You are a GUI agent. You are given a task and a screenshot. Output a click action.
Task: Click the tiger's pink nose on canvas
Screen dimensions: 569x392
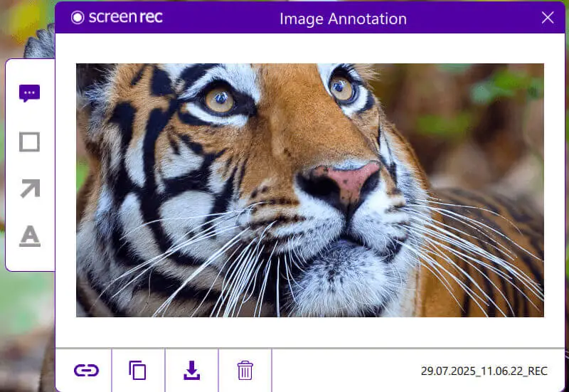point(347,179)
